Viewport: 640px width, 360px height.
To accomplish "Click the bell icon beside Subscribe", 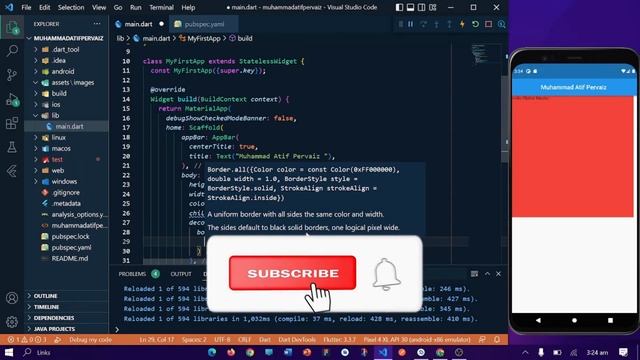I will point(386,274).
